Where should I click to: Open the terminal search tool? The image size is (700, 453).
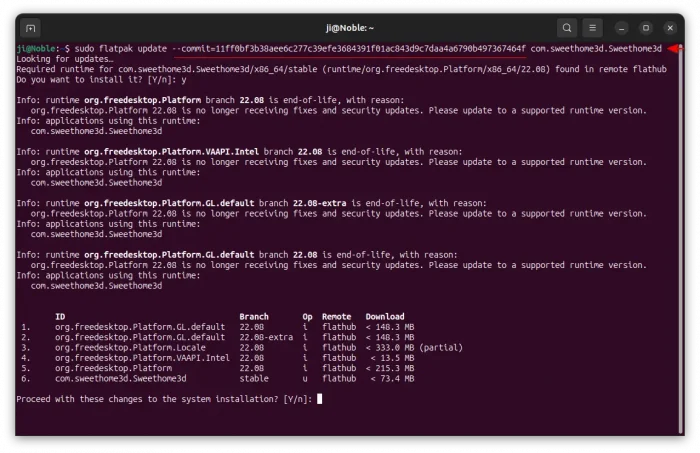(x=567, y=28)
